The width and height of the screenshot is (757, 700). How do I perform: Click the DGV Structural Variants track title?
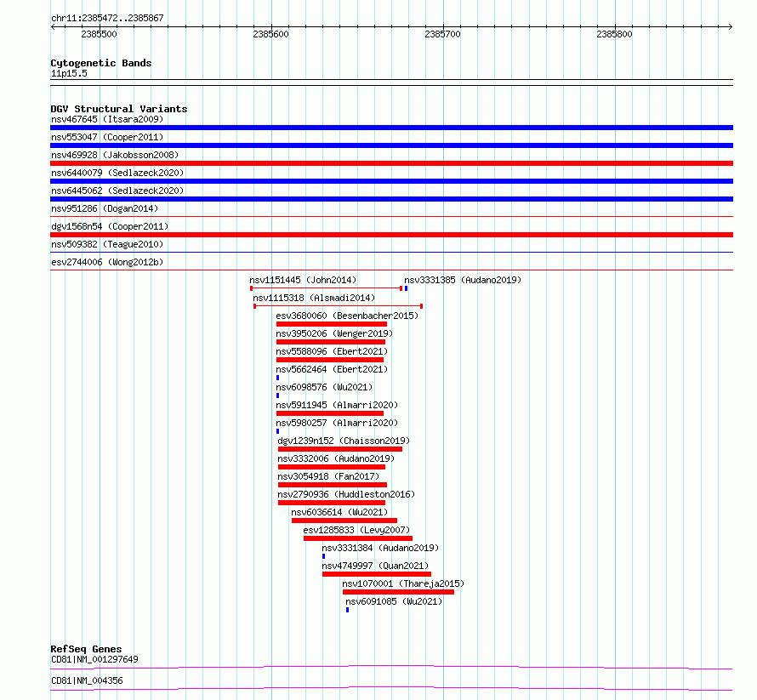pos(119,109)
